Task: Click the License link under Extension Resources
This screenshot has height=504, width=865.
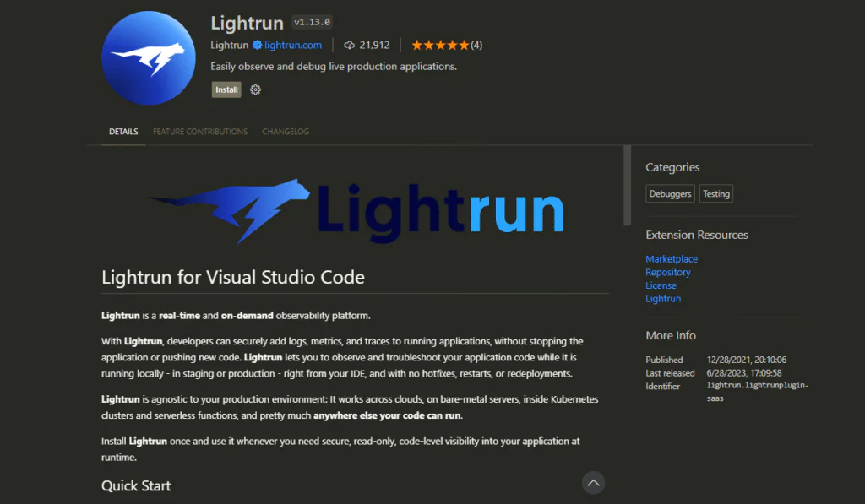Action: coord(661,285)
